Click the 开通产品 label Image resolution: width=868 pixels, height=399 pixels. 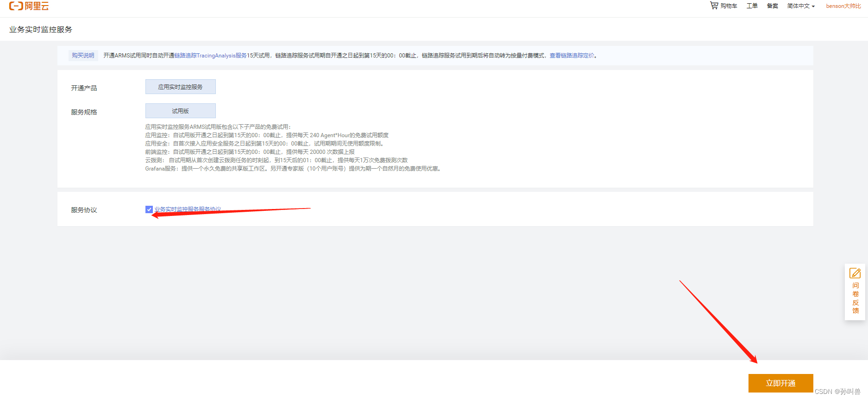pyautogui.click(x=84, y=88)
